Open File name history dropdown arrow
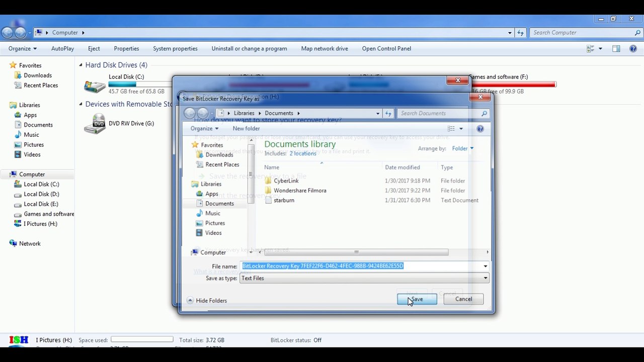The width and height of the screenshot is (644, 362). click(485, 266)
